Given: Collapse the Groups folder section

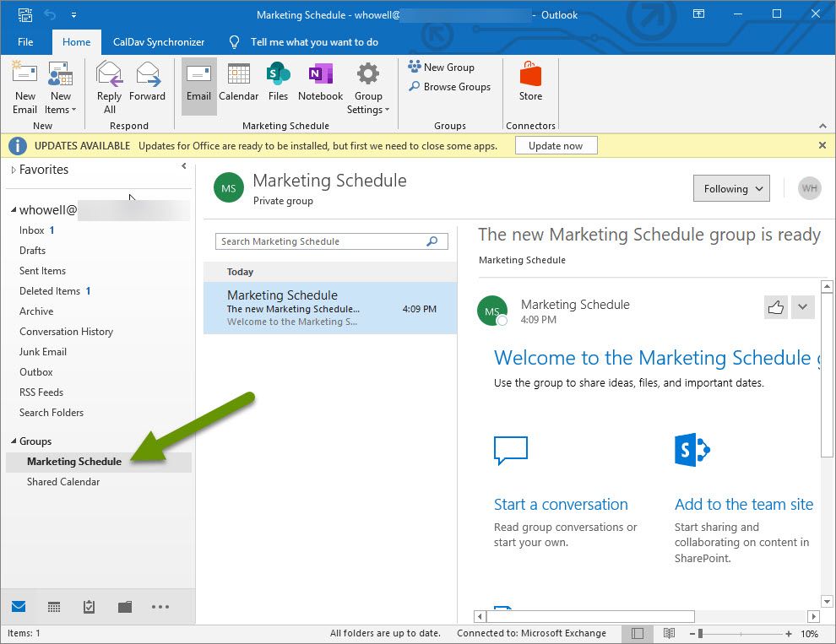Looking at the screenshot, I should coord(13,441).
